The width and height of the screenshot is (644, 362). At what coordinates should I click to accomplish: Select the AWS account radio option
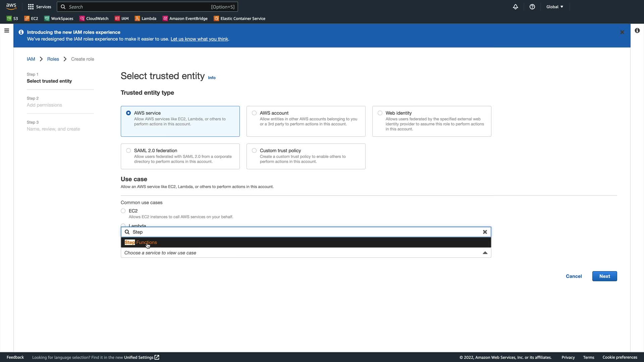point(254,113)
